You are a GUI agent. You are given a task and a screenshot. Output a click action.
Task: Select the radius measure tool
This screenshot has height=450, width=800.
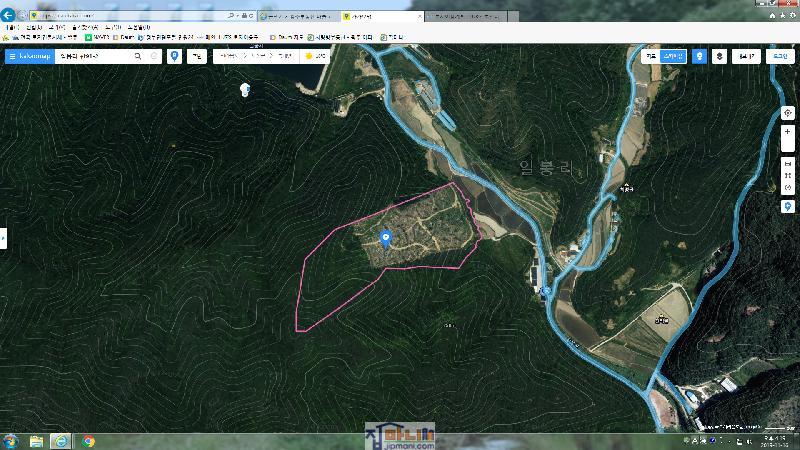click(788, 188)
